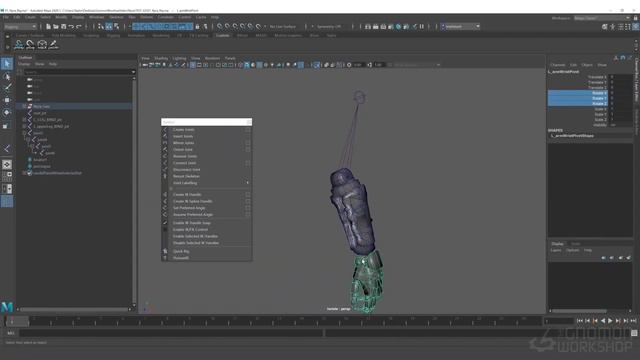This screenshot has height=360, width=640.
Task: Click Reroot Skeleton in the menu
Action: tap(186, 176)
